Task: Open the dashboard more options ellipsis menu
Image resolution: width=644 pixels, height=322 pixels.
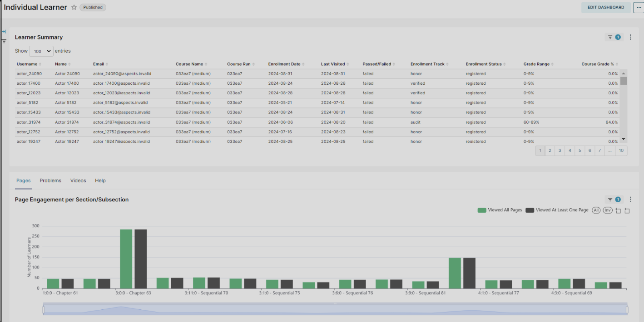Action: [x=639, y=7]
